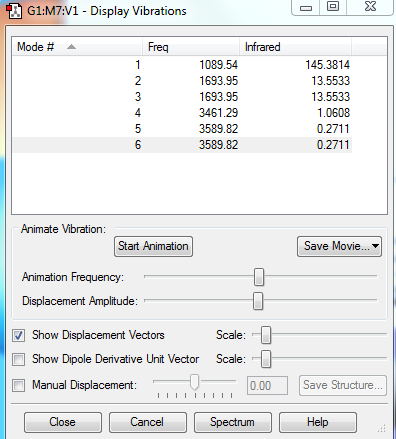Click the Close button
The width and height of the screenshot is (396, 439).
[x=63, y=422]
